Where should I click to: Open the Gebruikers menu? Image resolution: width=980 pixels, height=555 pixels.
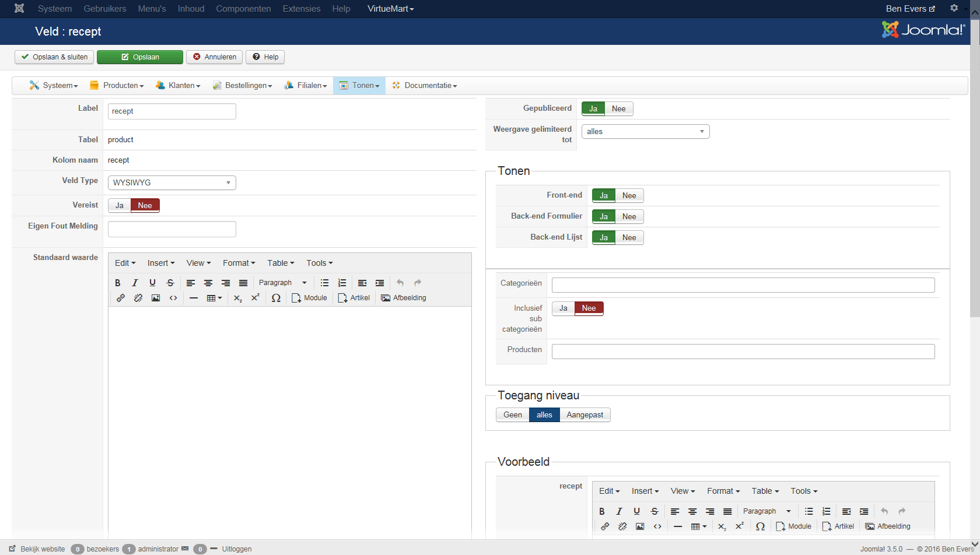[105, 9]
